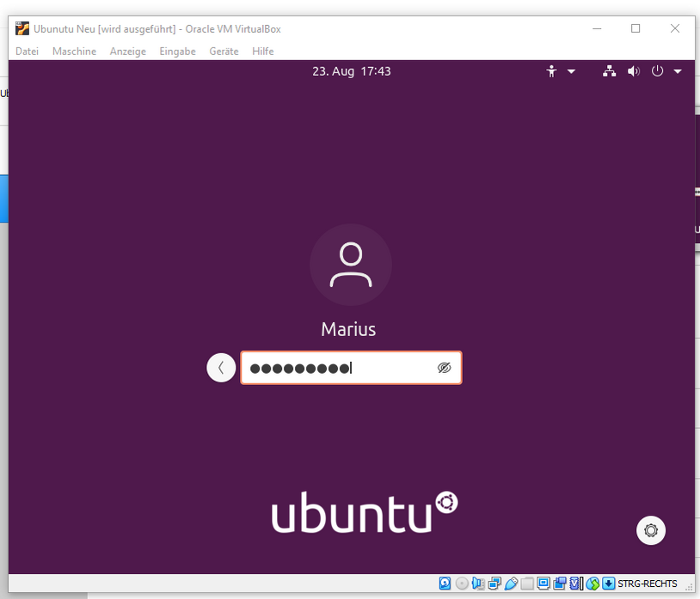Expand the accessibility menu arrow

click(x=571, y=71)
